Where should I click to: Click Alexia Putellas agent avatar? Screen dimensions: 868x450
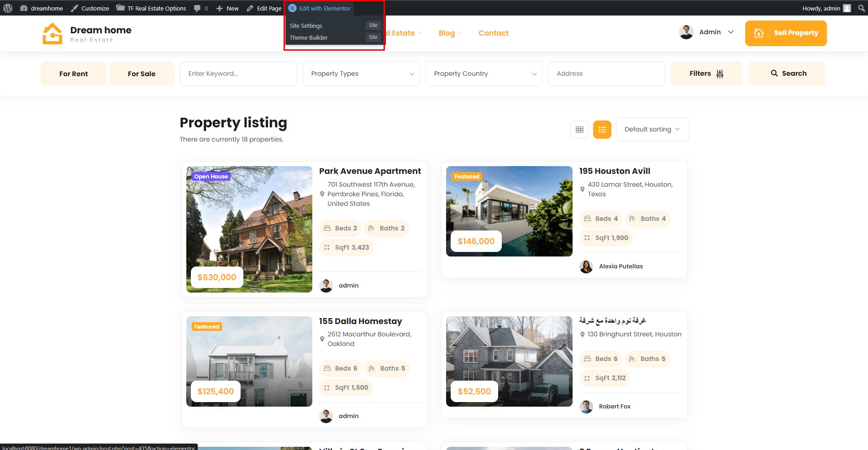(586, 267)
